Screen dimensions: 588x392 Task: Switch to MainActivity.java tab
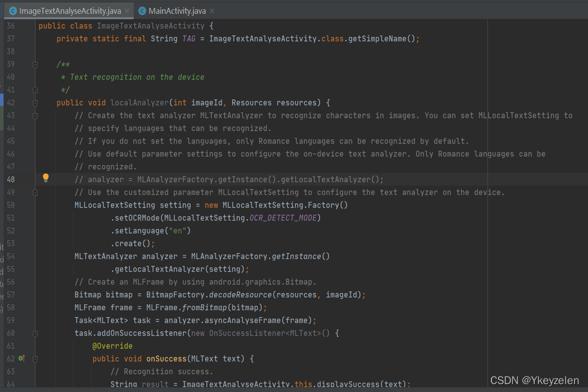(x=177, y=11)
